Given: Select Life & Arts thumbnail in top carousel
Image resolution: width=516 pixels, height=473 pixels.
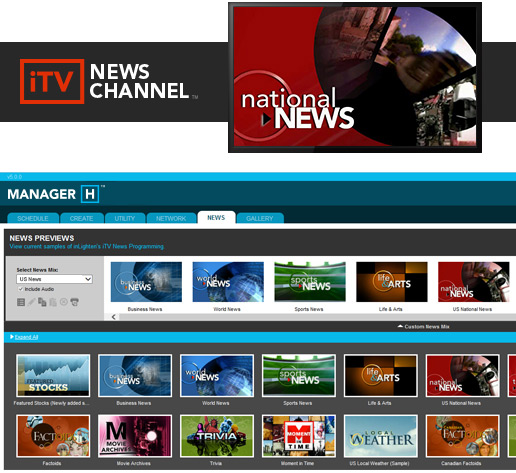Looking at the screenshot, I should (x=392, y=282).
